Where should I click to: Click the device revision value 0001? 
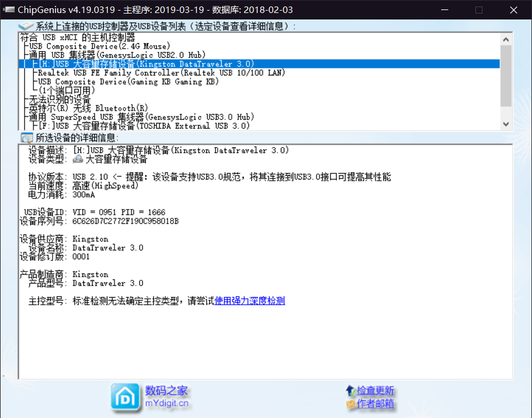click(81, 256)
